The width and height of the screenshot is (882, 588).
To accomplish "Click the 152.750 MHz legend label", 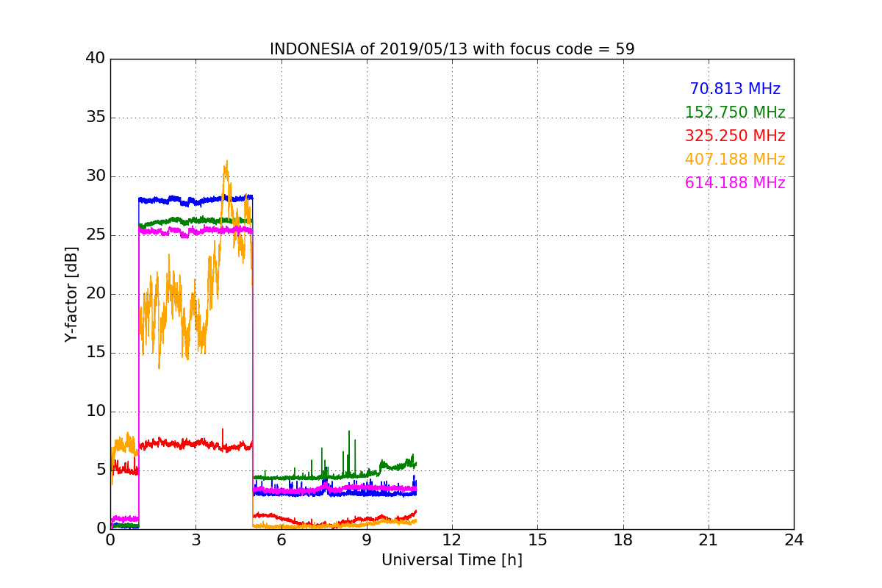I will tap(735, 112).
